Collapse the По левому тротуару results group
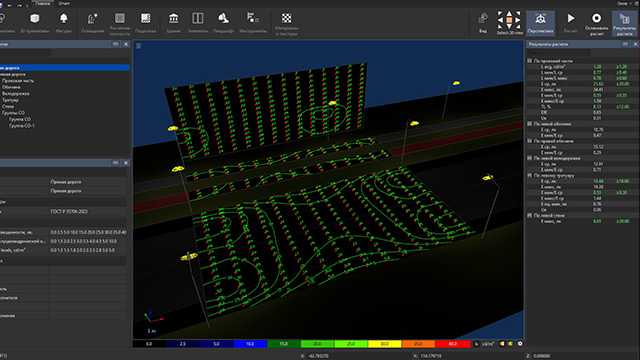This screenshot has width=640, height=360. click(x=529, y=175)
